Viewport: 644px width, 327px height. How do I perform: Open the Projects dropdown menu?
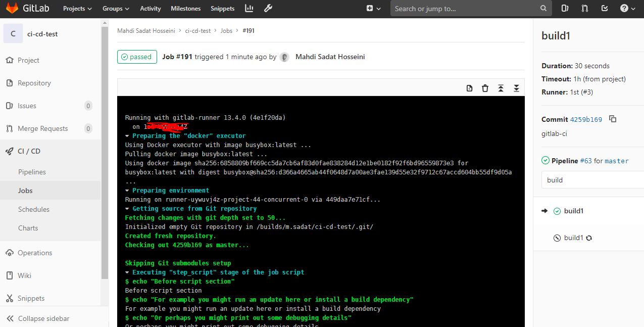[x=77, y=9]
